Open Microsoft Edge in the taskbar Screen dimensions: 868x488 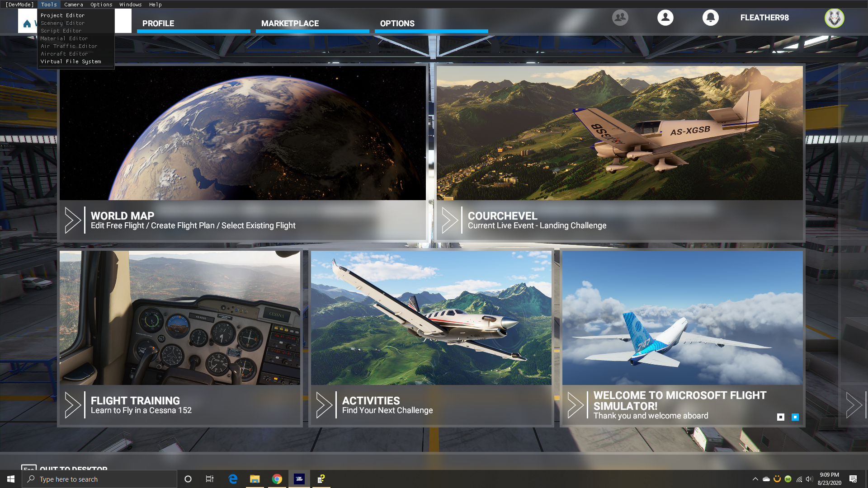233,479
